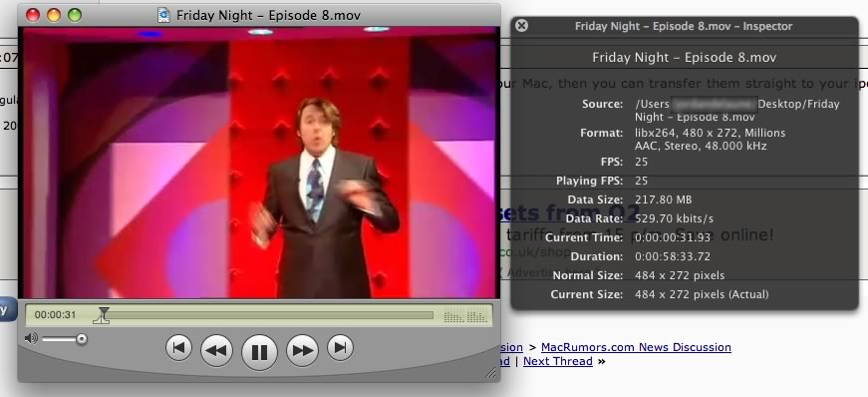Screen dimensions: 868x397
Task: Click the 00:00:31 time display
Action: point(55,315)
